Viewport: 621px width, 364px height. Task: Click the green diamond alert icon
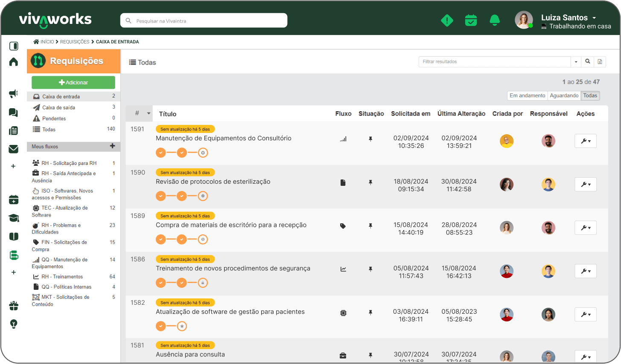pos(447,20)
